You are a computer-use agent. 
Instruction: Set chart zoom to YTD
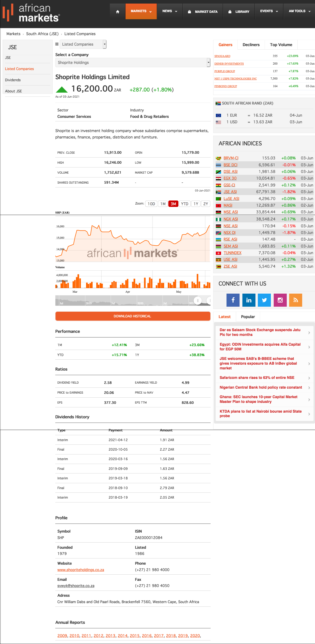[185, 204]
